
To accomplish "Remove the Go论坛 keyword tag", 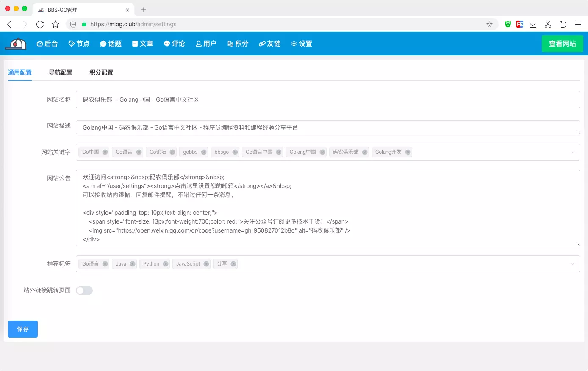I will pyautogui.click(x=172, y=152).
